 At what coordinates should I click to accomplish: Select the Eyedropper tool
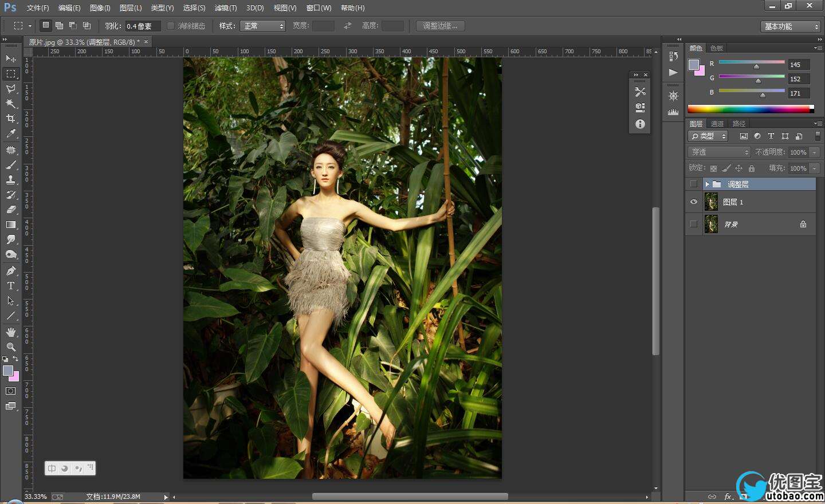click(x=11, y=134)
